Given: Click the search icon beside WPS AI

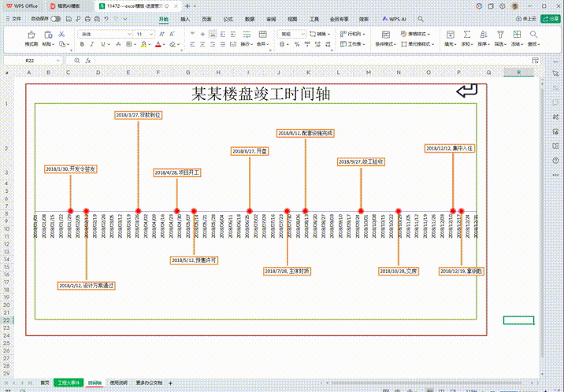Looking at the screenshot, I should tap(421, 19).
